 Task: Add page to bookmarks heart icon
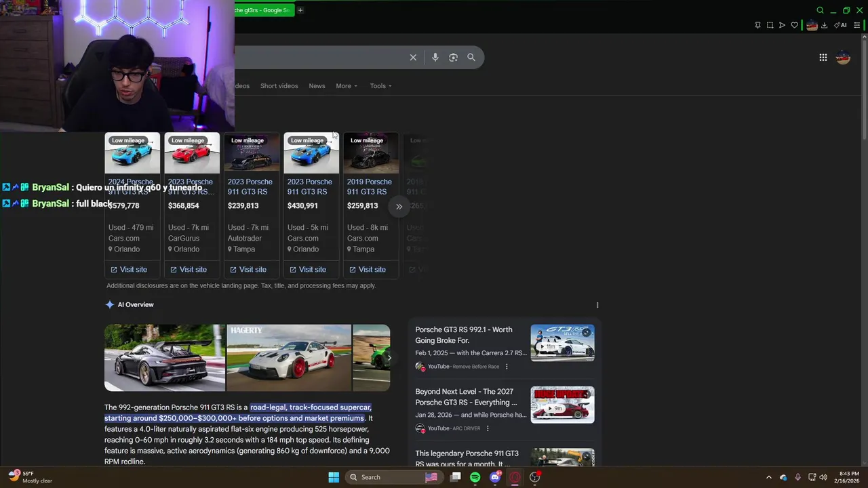pyautogui.click(x=794, y=25)
